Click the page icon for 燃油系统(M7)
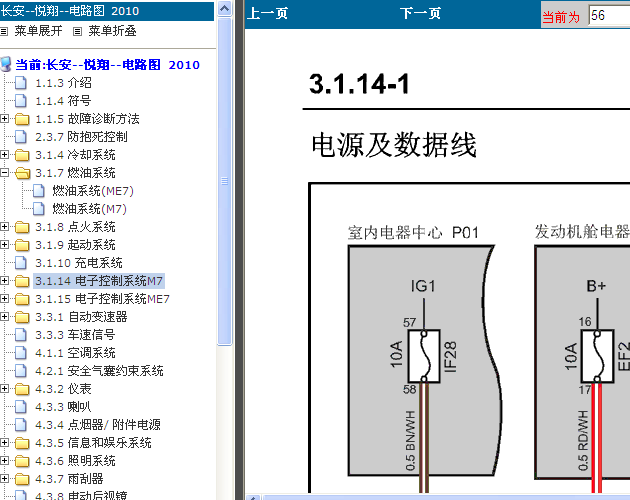Image resolution: width=630 pixels, height=500 pixels. click(39, 209)
